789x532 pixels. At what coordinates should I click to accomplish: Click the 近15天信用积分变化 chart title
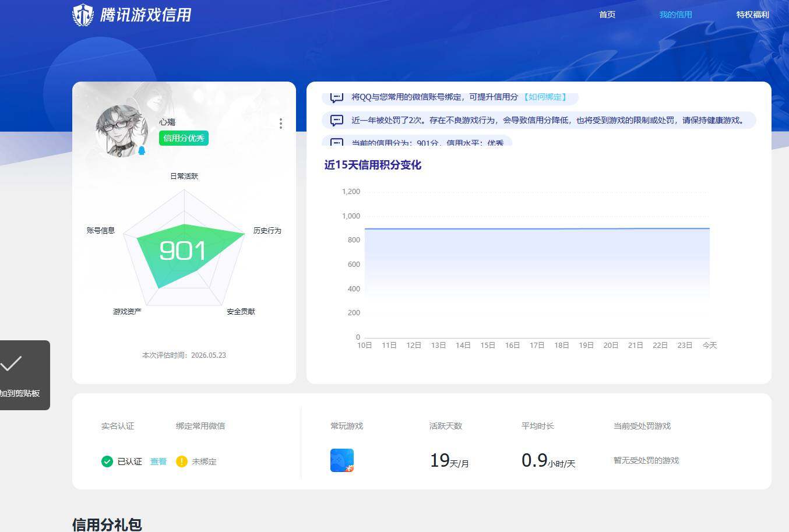pos(373,165)
